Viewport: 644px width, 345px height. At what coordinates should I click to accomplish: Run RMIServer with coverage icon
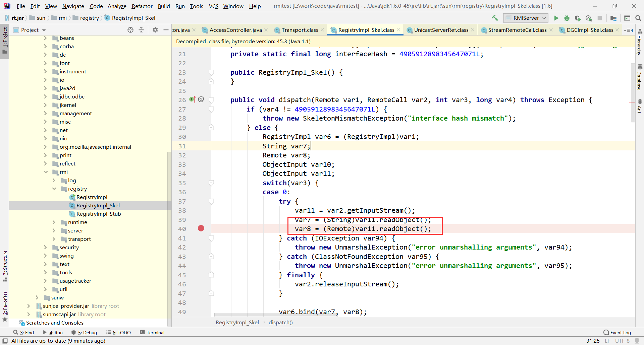(578, 18)
